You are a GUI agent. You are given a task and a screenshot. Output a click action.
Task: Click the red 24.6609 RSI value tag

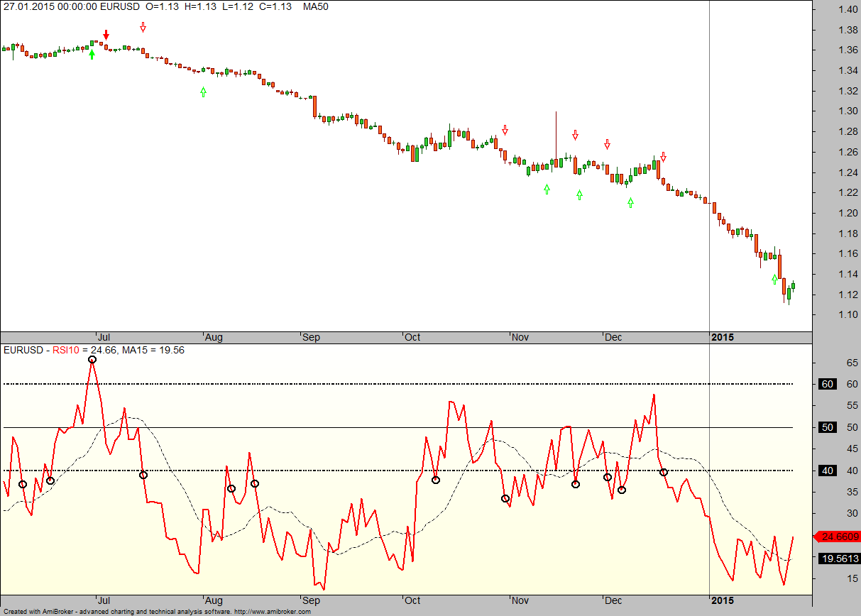pos(839,537)
